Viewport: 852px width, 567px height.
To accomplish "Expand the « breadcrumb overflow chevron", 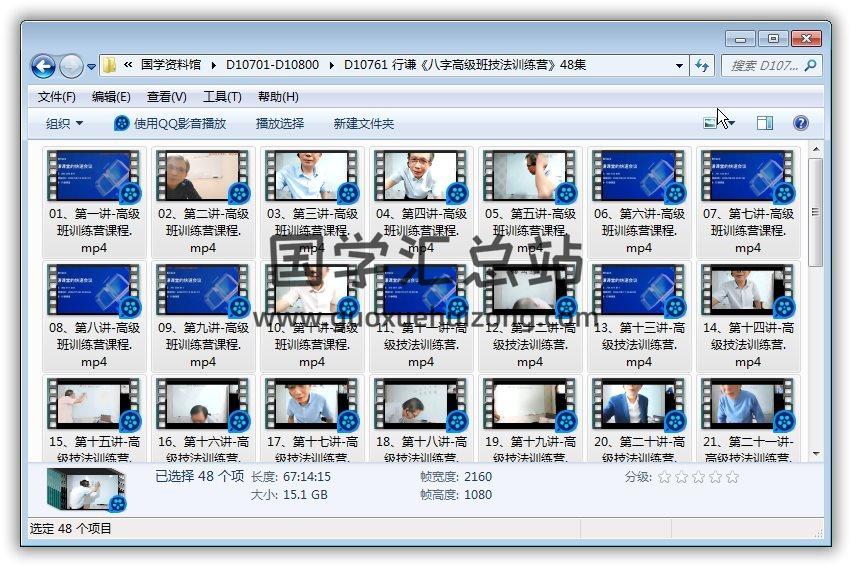I will click(x=128, y=65).
